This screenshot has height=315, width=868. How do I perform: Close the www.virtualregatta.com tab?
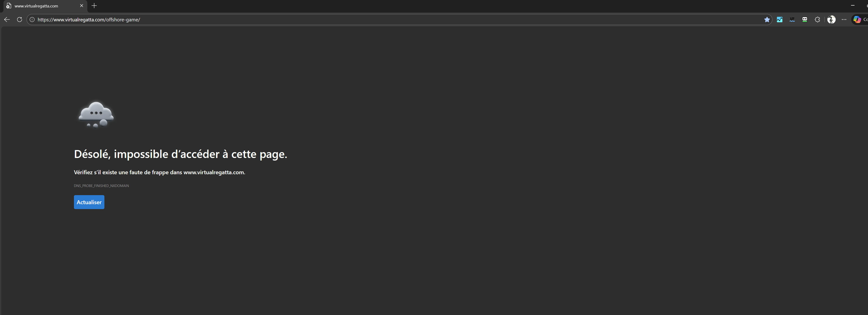pyautogui.click(x=82, y=6)
